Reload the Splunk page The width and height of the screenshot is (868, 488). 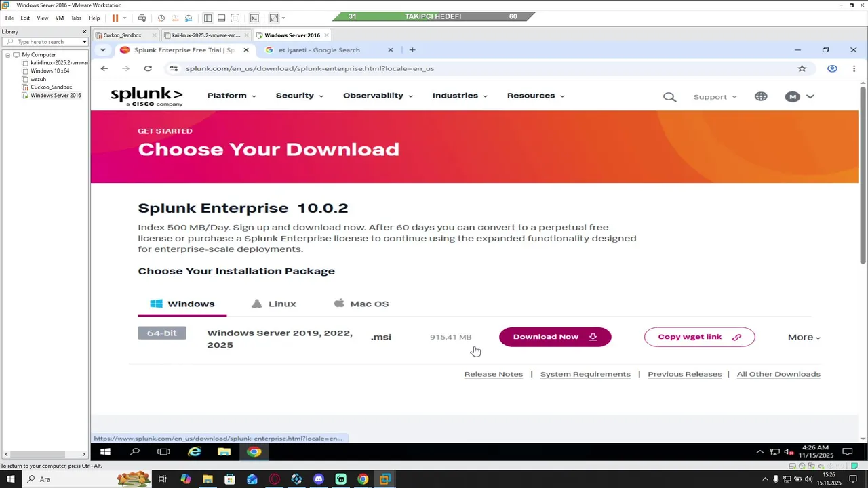[x=148, y=68]
